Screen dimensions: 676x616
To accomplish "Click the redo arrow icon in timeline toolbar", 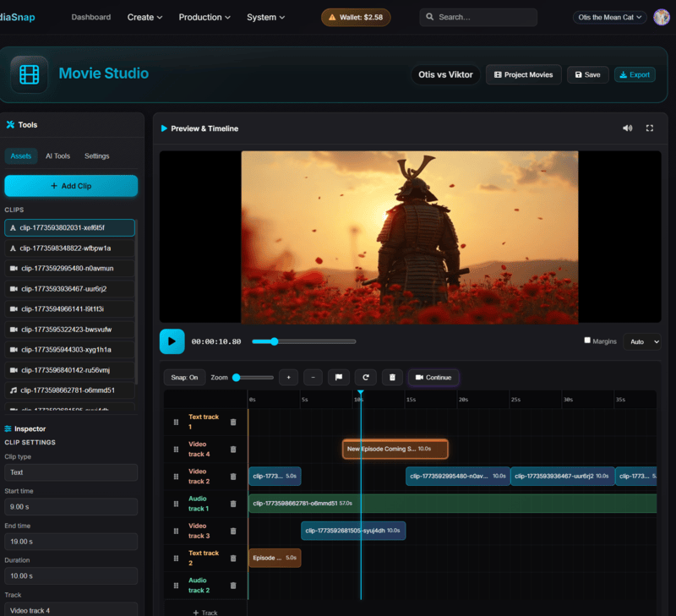I will (x=366, y=377).
